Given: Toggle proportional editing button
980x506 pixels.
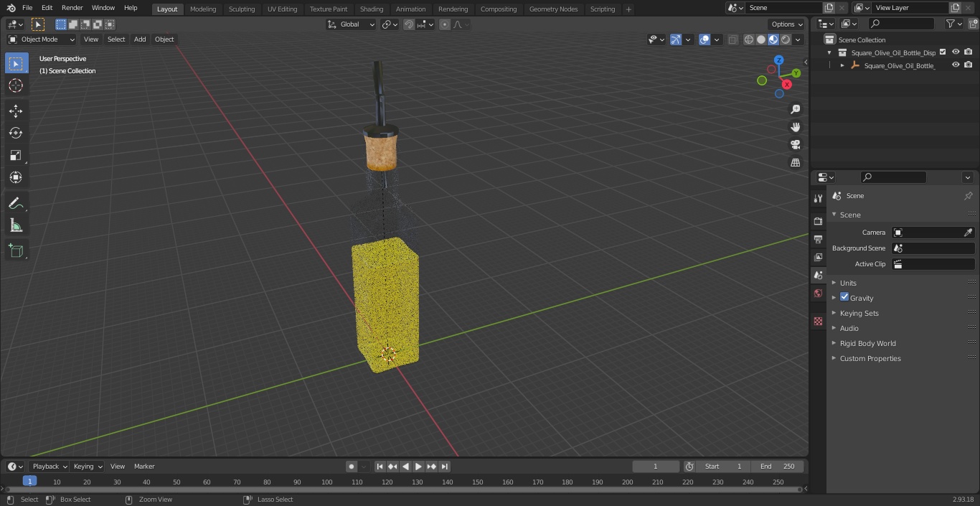Looking at the screenshot, I should tap(445, 24).
